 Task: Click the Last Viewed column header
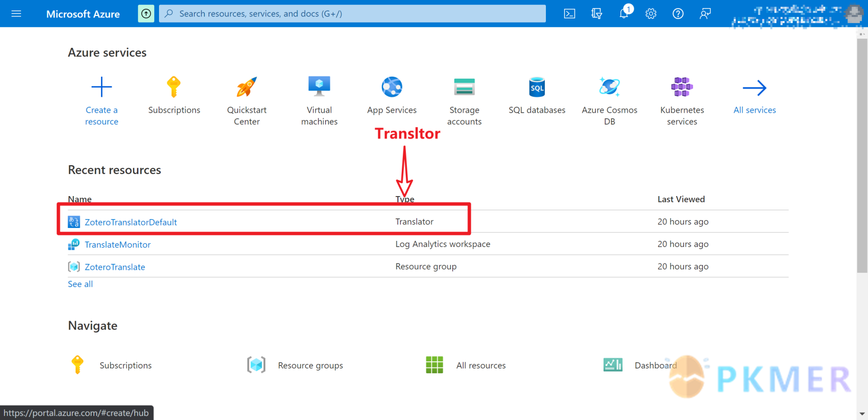tap(681, 199)
